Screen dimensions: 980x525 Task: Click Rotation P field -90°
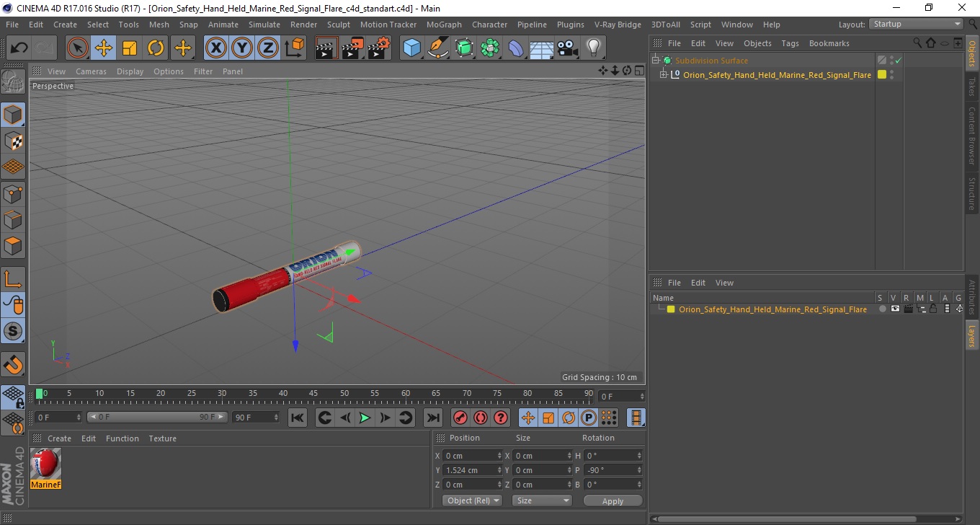[x=613, y=470]
